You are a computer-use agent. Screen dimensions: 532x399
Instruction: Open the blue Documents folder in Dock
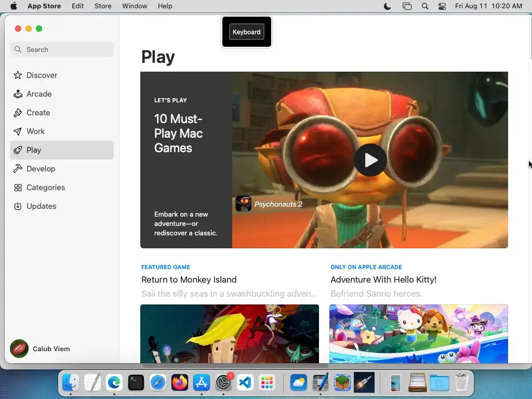(x=440, y=383)
